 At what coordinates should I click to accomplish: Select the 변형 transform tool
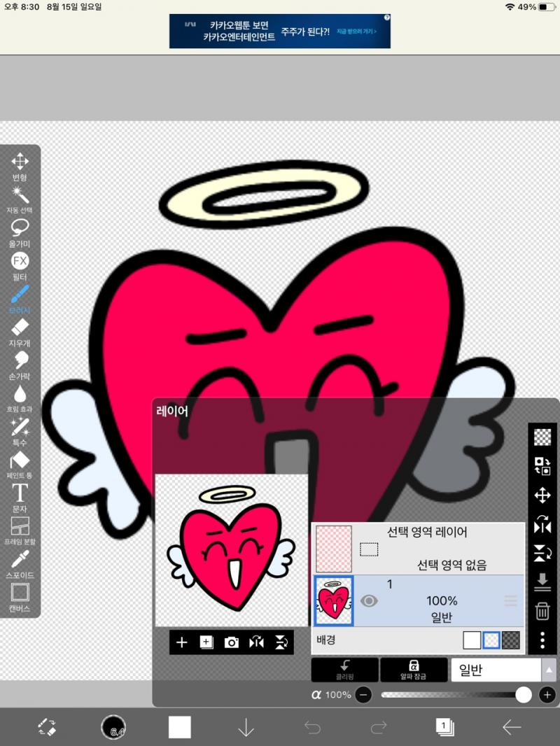click(20, 167)
